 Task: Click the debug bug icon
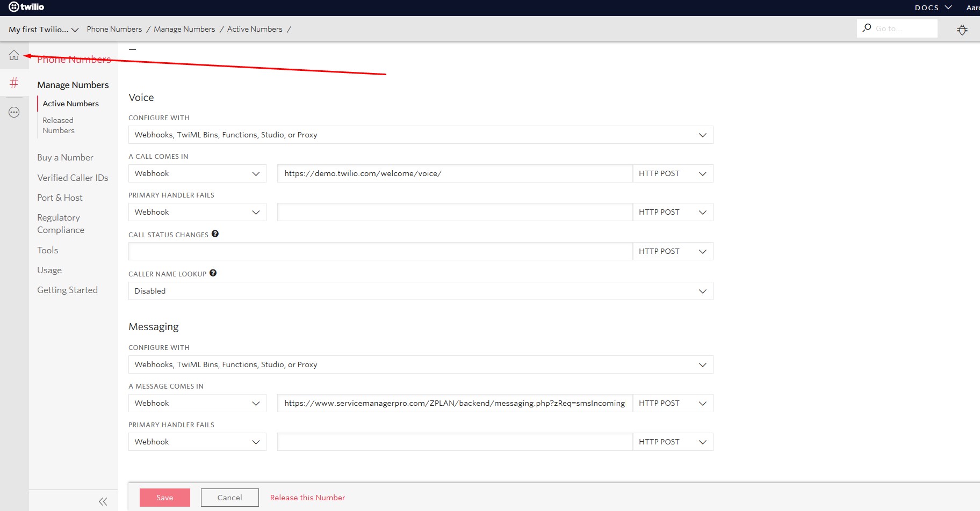pyautogui.click(x=962, y=30)
